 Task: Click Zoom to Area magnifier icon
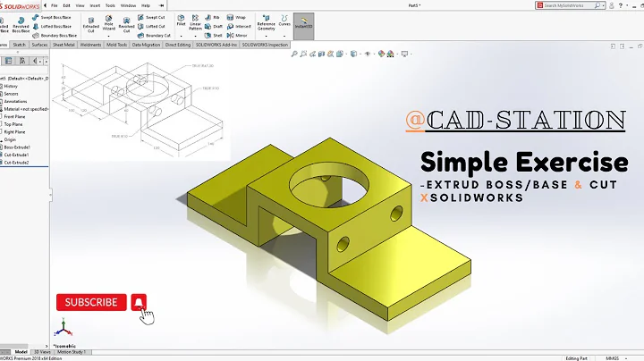point(303,54)
